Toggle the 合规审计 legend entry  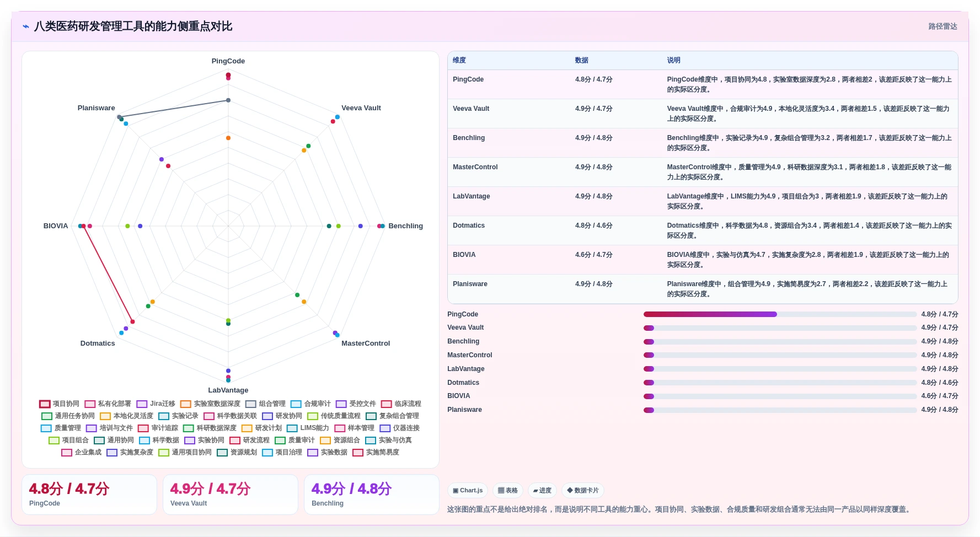tap(311, 404)
